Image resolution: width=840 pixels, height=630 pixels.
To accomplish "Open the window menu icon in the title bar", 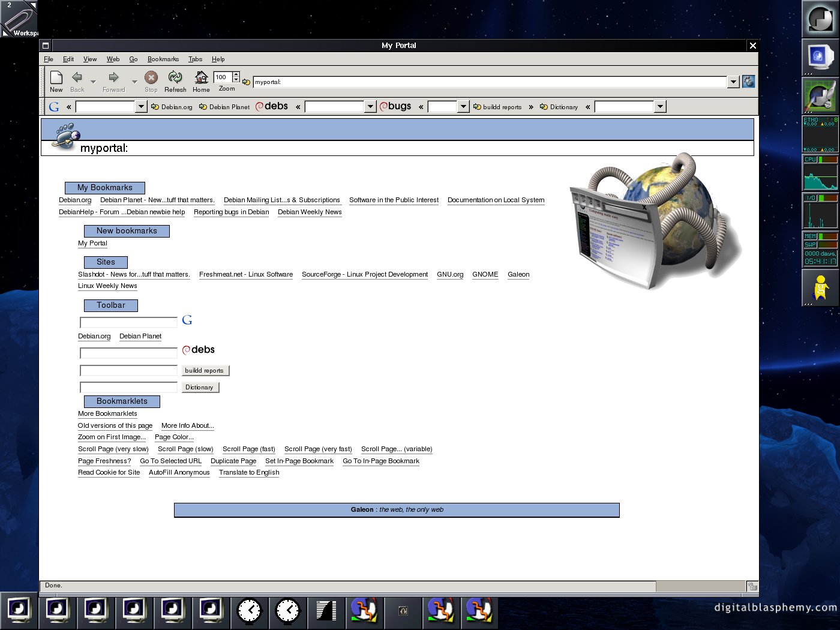I will (x=46, y=46).
